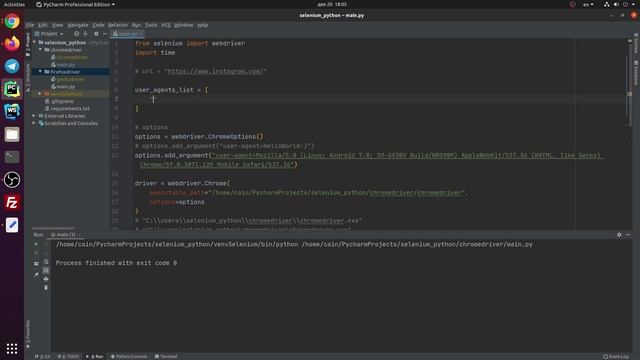
Task: Open the Tools menu
Action: [x=151, y=25]
